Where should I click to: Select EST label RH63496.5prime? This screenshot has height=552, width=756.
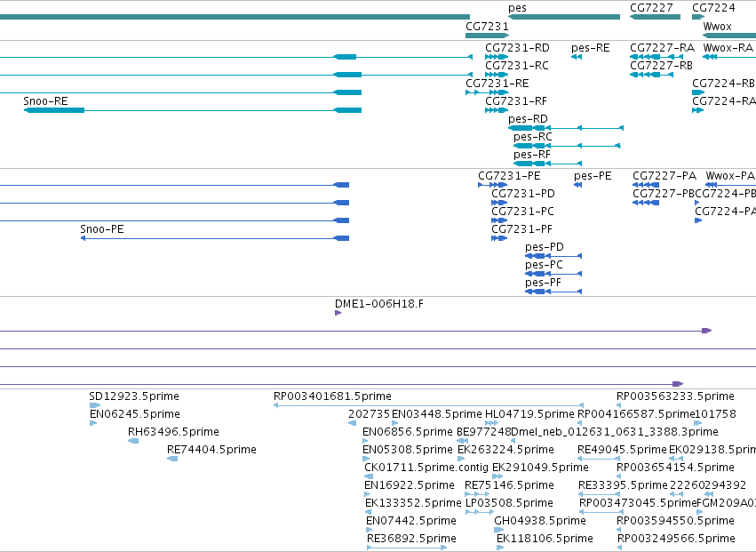pyautogui.click(x=173, y=432)
